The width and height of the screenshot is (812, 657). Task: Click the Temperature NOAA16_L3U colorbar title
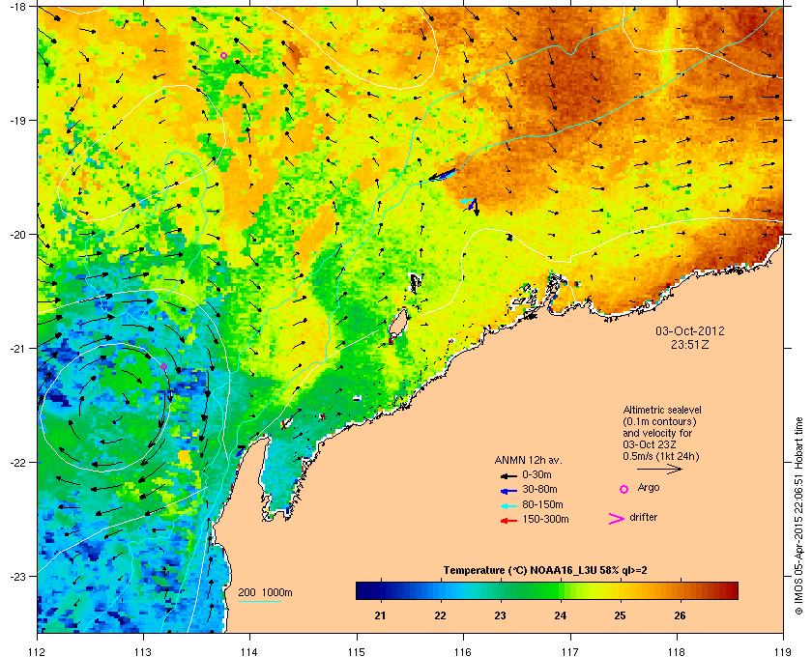[545, 571]
